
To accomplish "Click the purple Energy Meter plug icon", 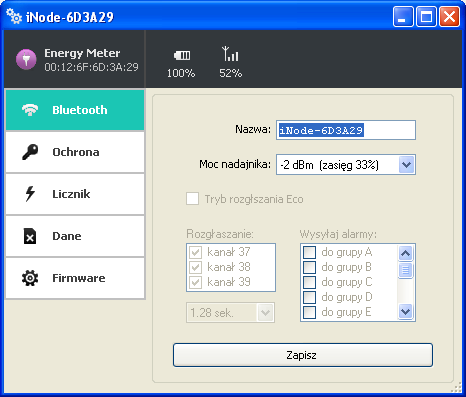I will (x=26, y=59).
